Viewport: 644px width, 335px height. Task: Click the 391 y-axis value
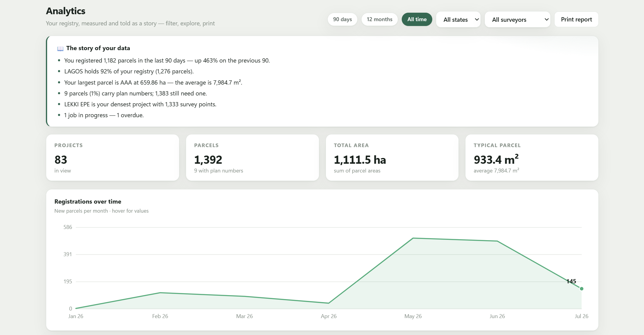tap(68, 254)
